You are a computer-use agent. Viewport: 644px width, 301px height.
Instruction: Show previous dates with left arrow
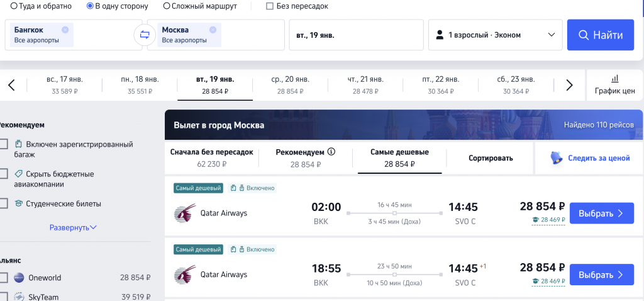pos(11,85)
